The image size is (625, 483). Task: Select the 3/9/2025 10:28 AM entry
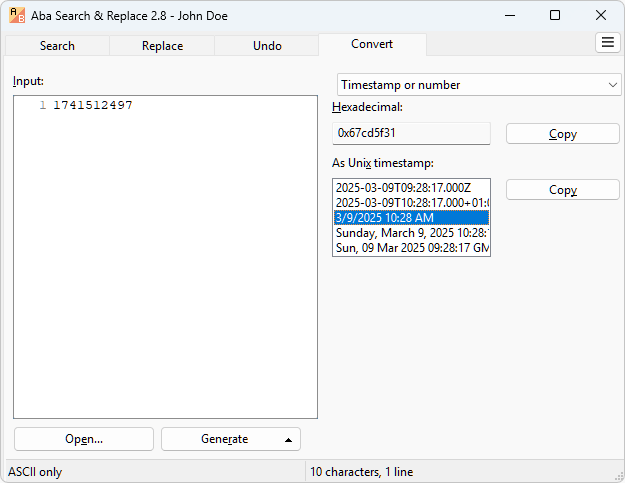(411, 218)
